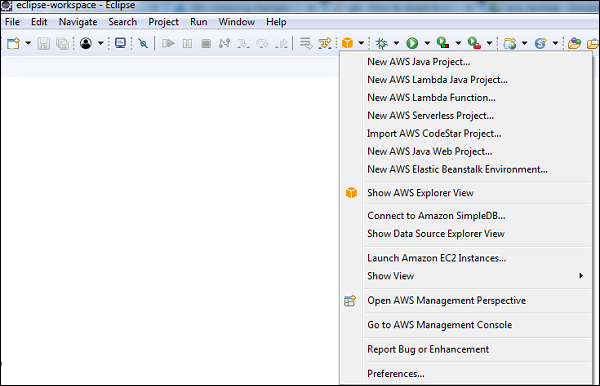Click the Resume debug icon
This screenshot has width=600, height=386.
(x=168, y=43)
